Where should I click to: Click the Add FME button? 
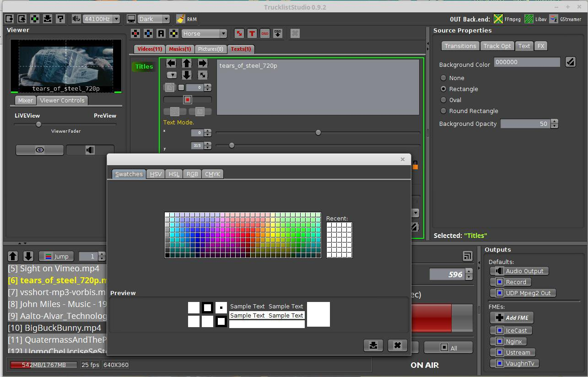point(512,318)
